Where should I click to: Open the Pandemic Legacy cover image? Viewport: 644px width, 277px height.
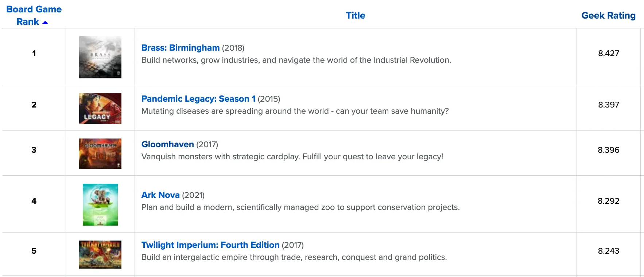click(x=100, y=108)
